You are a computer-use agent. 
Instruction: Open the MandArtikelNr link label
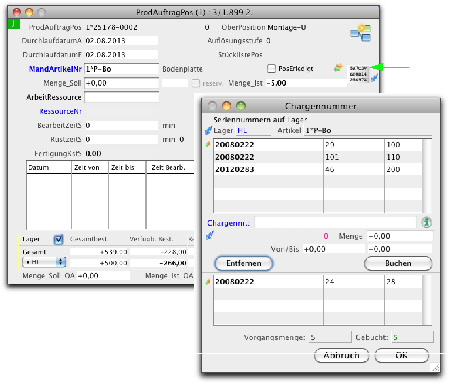point(55,69)
